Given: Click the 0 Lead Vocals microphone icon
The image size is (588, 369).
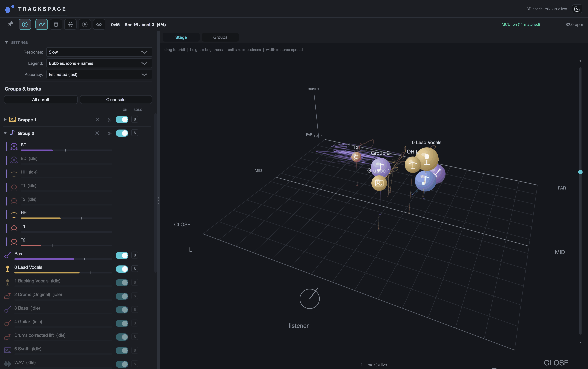Looking at the screenshot, I should [x=8, y=269].
